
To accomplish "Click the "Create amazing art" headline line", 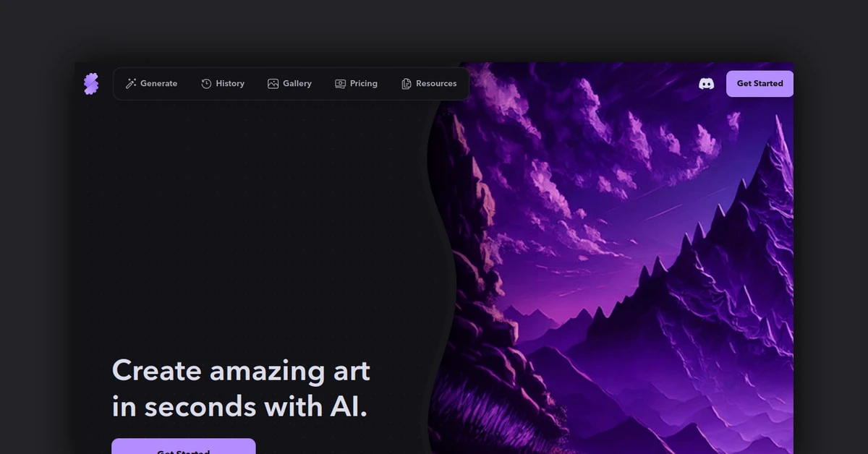I will 241,371.
